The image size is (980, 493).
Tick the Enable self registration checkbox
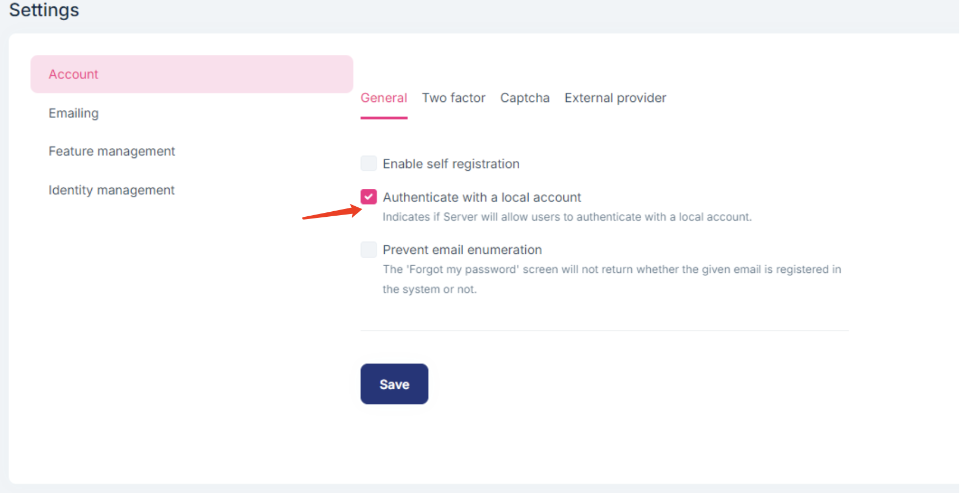coord(368,164)
